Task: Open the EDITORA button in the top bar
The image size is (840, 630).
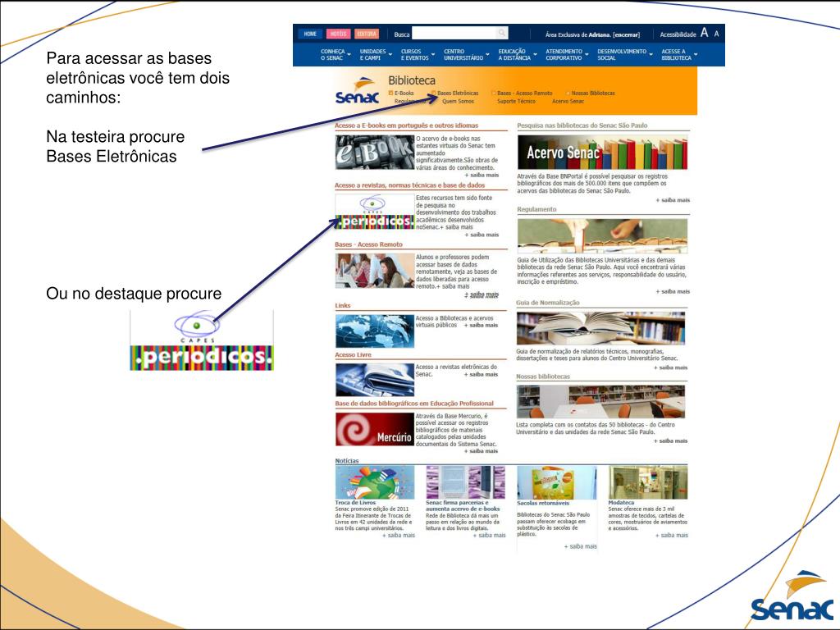Action: pyautogui.click(x=367, y=34)
